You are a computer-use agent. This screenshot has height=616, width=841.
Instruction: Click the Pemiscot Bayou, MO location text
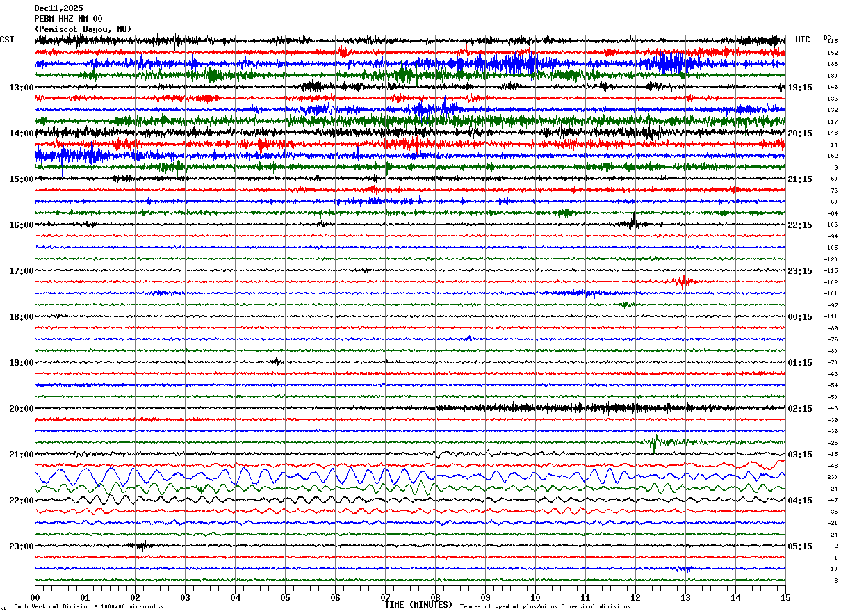pyautogui.click(x=83, y=29)
